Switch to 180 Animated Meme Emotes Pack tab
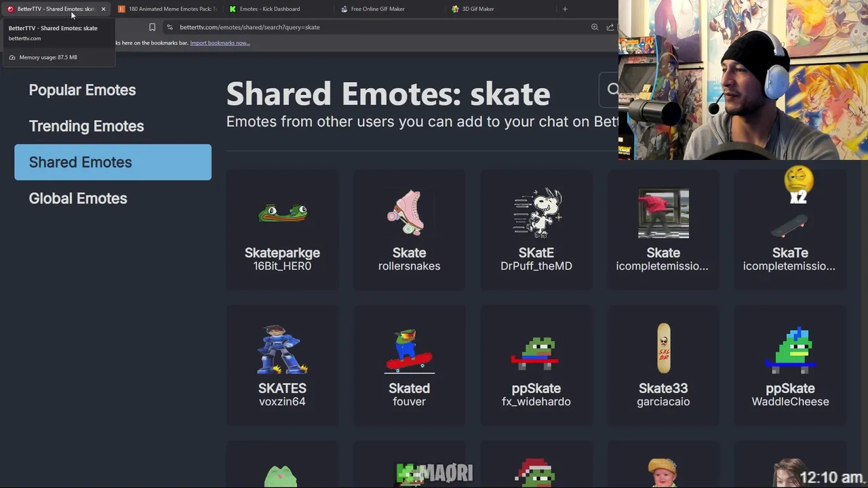The width and height of the screenshot is (868, 488). point(166,9)
